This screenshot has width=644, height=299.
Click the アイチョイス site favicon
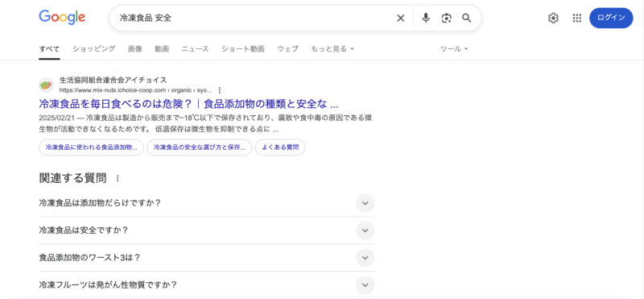point(46,85)
